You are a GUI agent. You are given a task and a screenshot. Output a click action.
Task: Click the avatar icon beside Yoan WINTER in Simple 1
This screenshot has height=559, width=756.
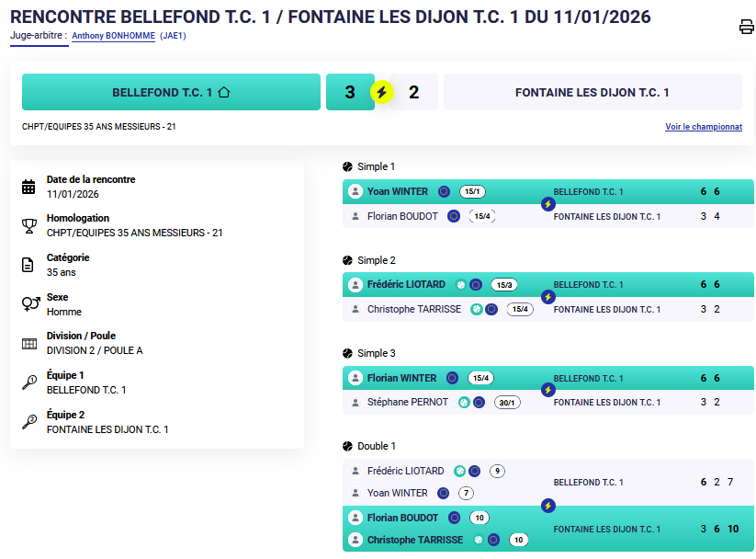tap(355, 192)
